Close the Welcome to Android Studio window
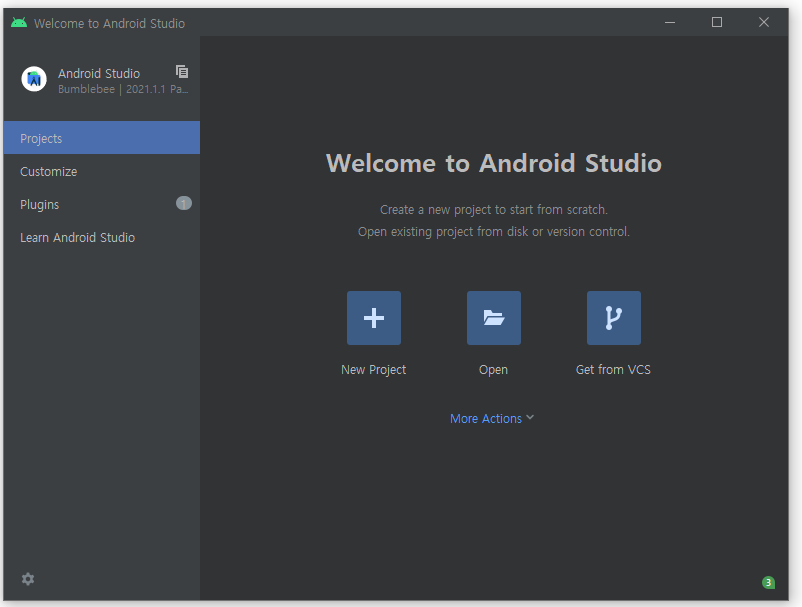Image resolution: width=802 pixels, height=607 pixels. click(x=764, y=23)
